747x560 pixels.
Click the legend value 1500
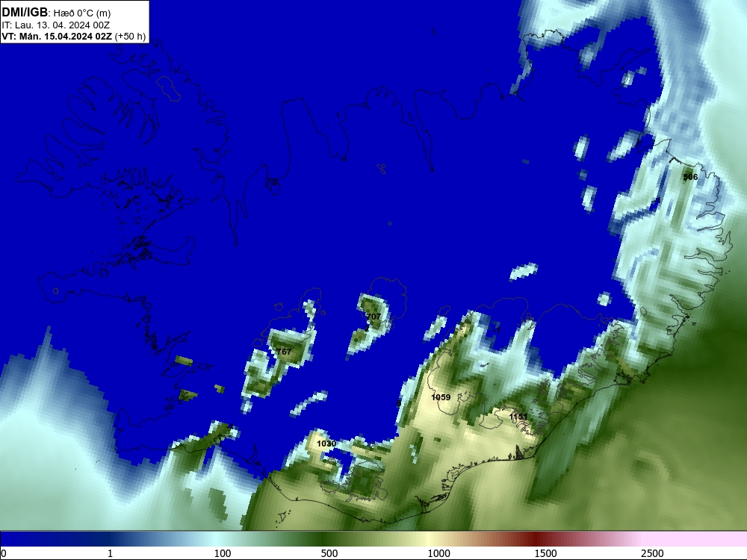click(545, 553)
